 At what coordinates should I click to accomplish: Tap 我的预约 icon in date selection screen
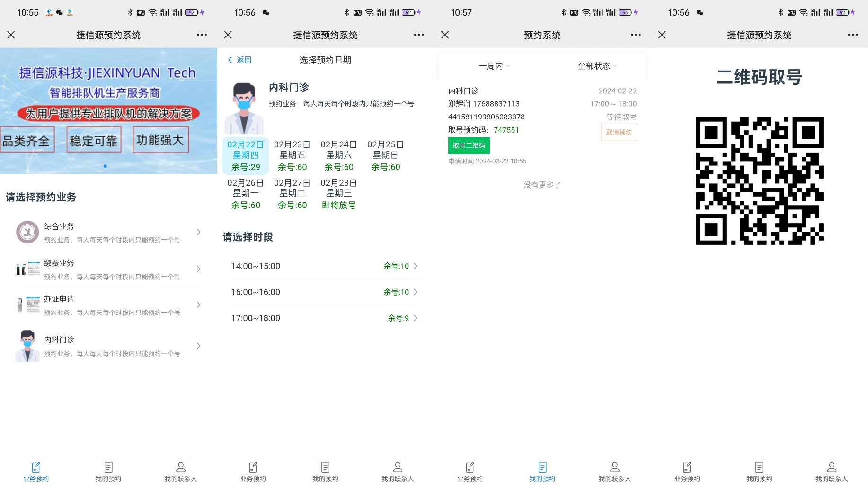pos(325,467)
